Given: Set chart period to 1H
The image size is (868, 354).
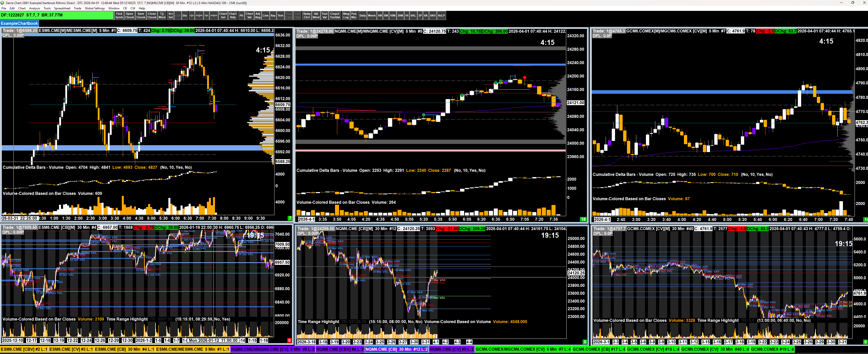Looking at the screenshot, I should 407,15.
